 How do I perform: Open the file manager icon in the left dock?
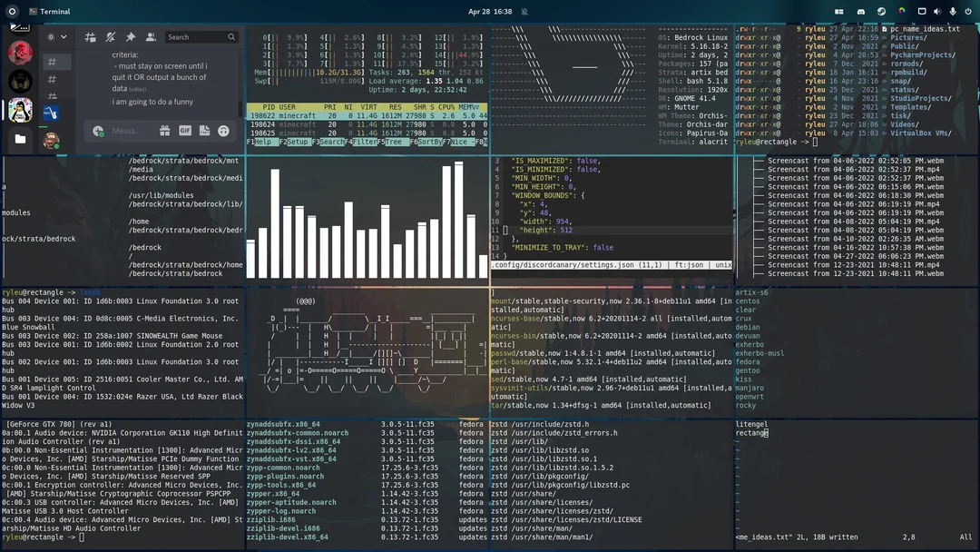20,138
